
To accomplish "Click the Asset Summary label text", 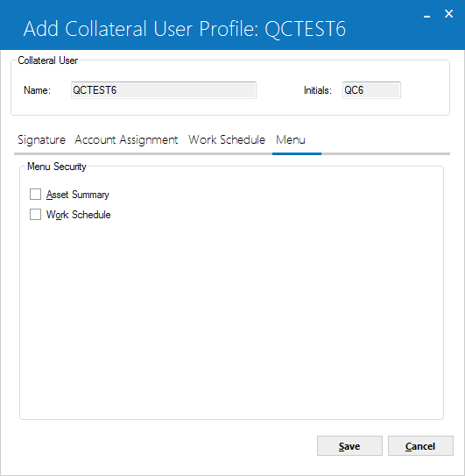I will click(78, 195).
